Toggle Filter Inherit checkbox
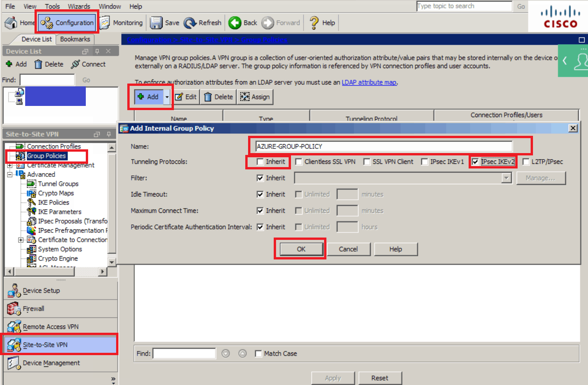Screen dimensions: 588x385 [x=260, y=178]
